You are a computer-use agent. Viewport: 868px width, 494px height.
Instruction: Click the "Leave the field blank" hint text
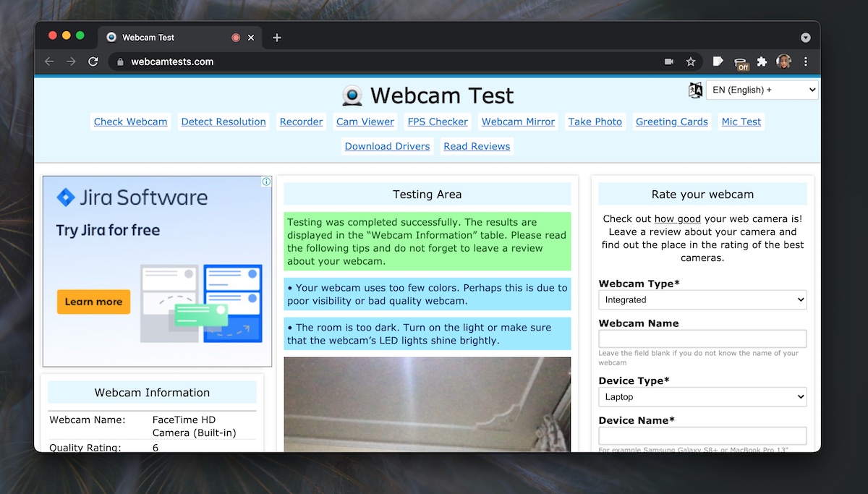[x=699, y=357]
